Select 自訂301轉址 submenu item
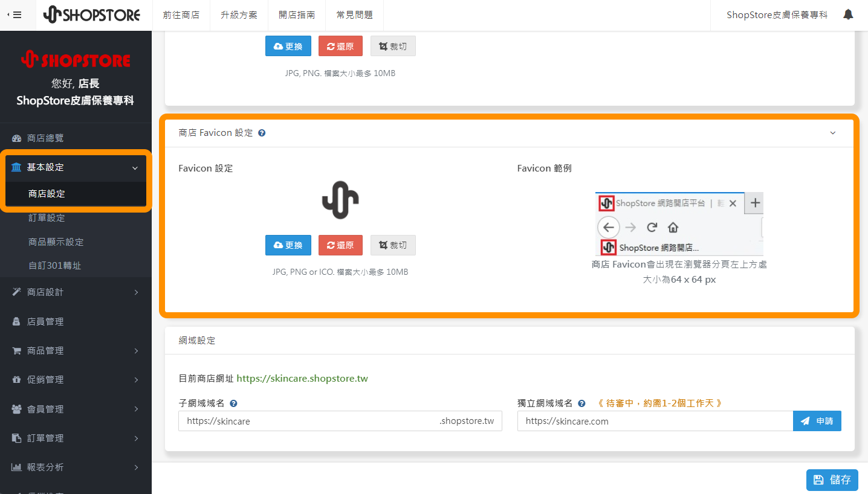The width and height of the screenshot is (868, 494). (x=54, y=266)
